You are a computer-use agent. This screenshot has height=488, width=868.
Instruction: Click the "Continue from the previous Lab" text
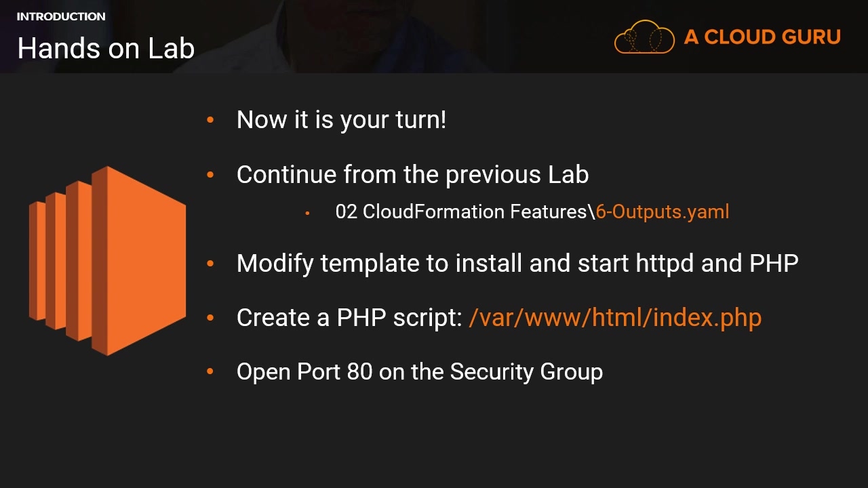412,175
